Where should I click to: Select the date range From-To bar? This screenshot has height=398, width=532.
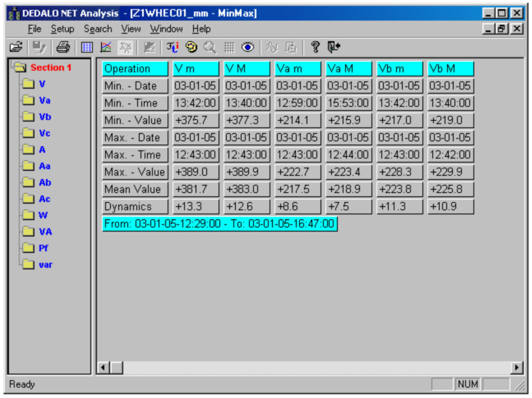point(220,224)
